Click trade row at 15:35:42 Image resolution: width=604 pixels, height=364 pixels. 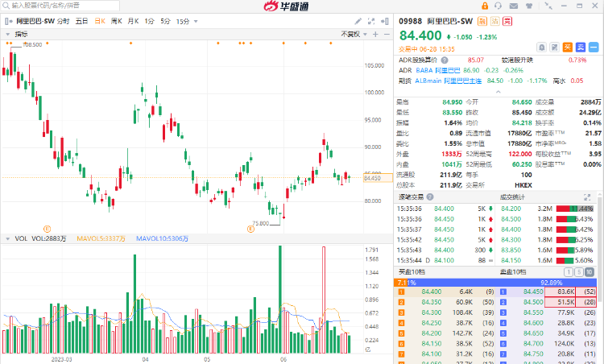(445, 240)
